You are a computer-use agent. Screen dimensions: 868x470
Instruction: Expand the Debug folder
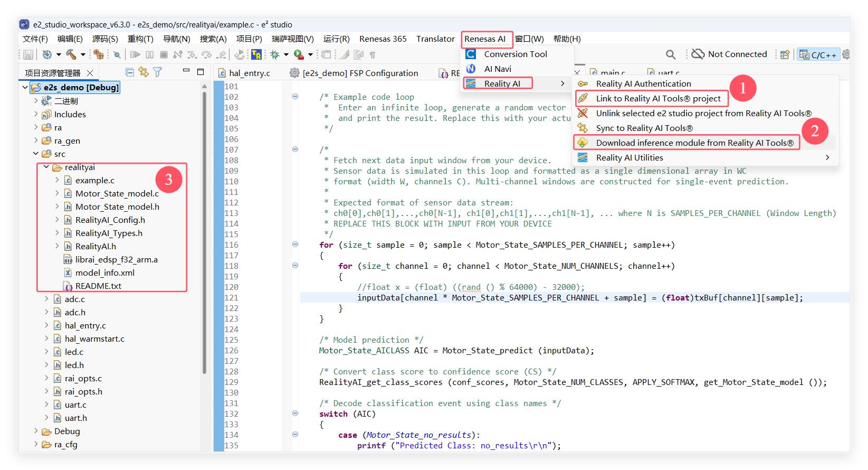pos(36,431)
